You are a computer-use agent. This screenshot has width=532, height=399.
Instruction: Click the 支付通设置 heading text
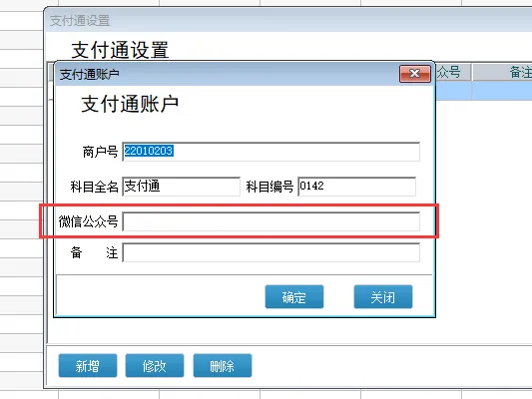coord(120,50)
